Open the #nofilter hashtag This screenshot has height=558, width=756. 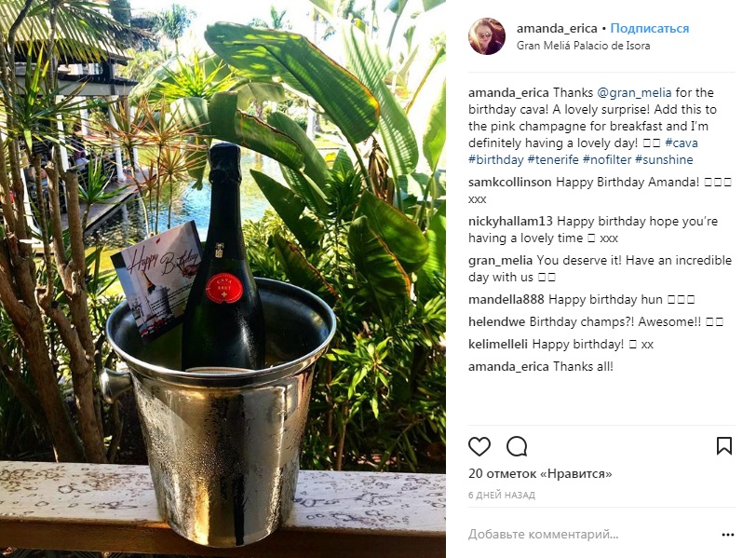coord(607,159)
